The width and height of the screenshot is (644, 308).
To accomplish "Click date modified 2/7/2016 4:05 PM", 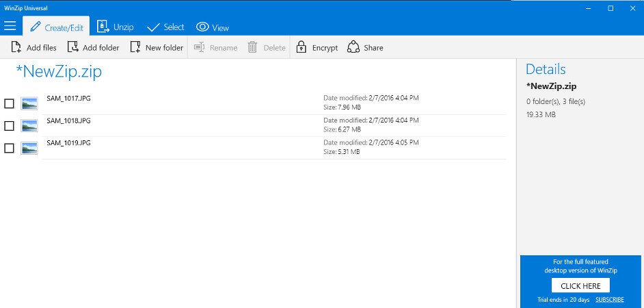I will coord(371,142).
